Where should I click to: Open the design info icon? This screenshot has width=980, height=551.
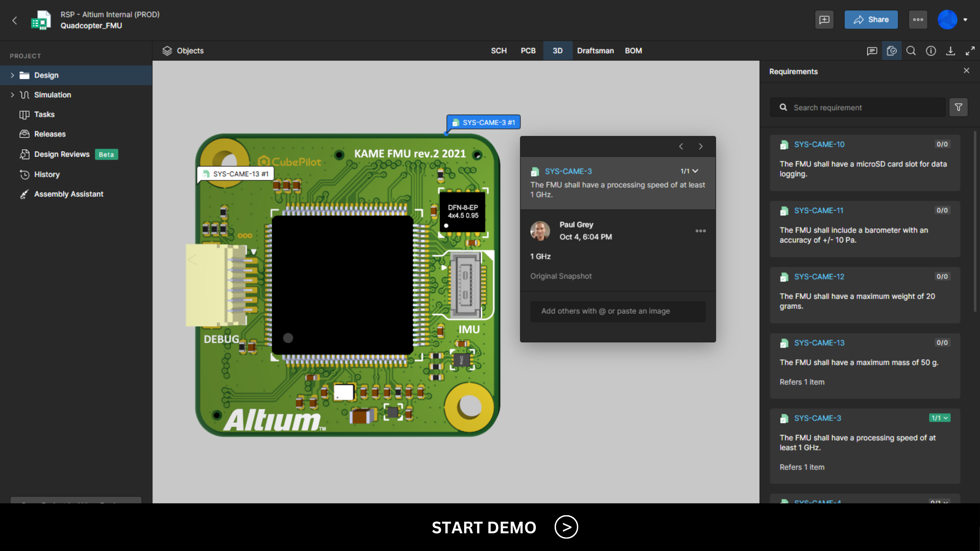[931, 51]
